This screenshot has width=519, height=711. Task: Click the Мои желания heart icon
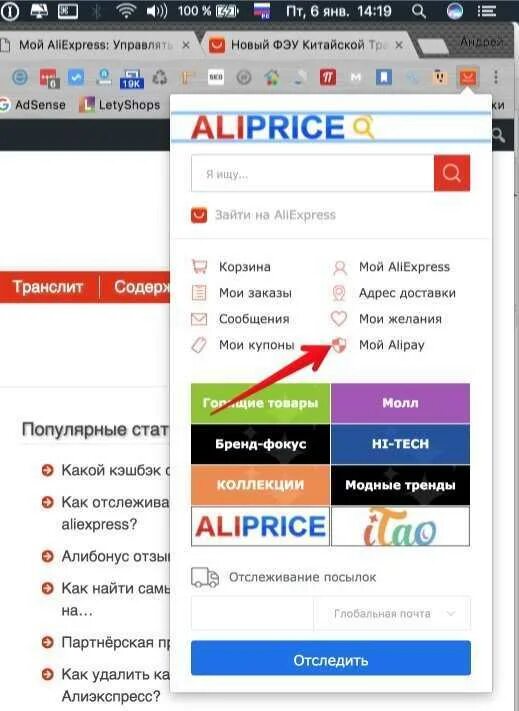click(x=339, y=319)
